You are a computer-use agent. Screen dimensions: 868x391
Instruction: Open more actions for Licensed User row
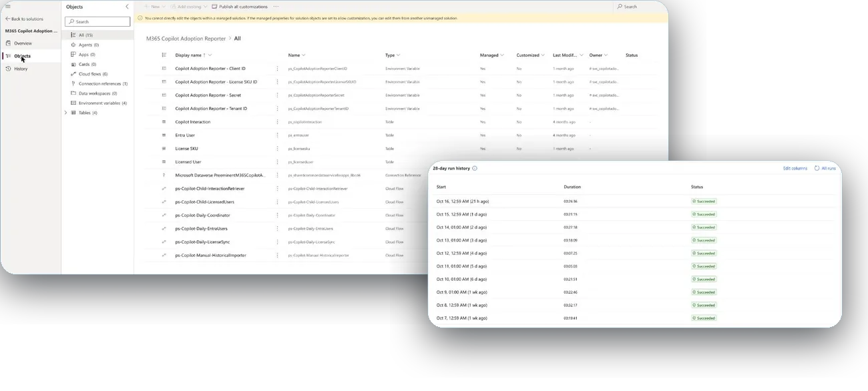[x=277, y=162]
